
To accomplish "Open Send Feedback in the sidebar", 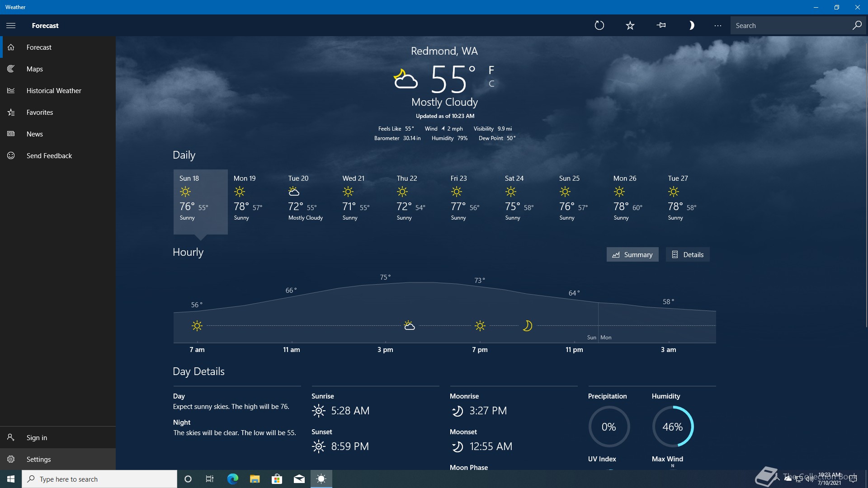I will point(58,155).
